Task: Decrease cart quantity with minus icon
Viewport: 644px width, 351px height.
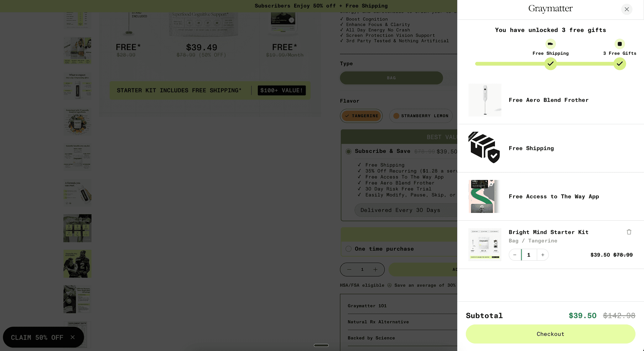Action: point(515,255)
